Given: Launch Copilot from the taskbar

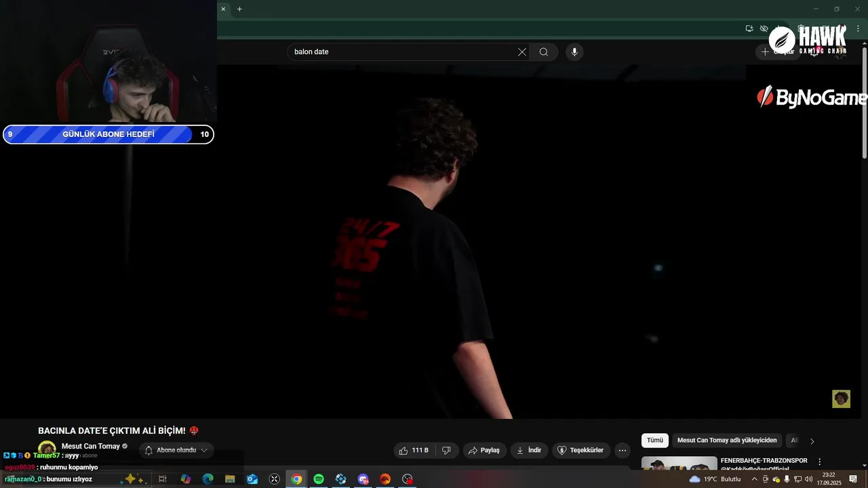Looking at the screenshot, I should tap(186, 479).
